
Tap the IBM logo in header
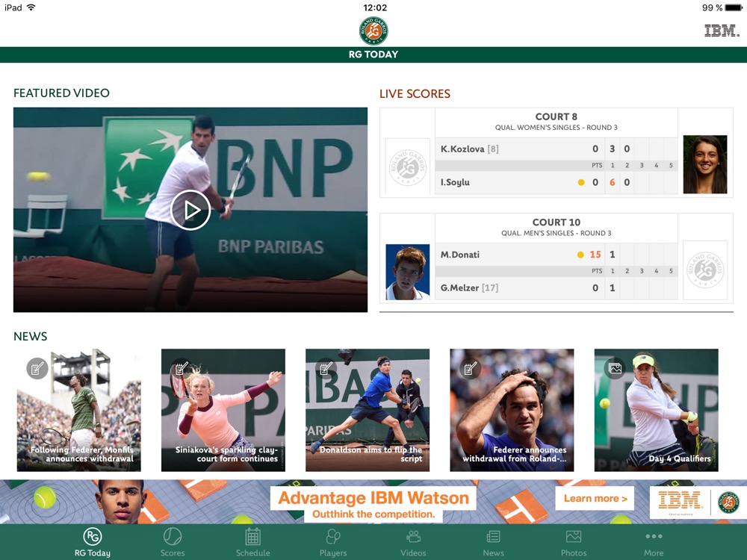pyautogui.click(x=721, y=31)
